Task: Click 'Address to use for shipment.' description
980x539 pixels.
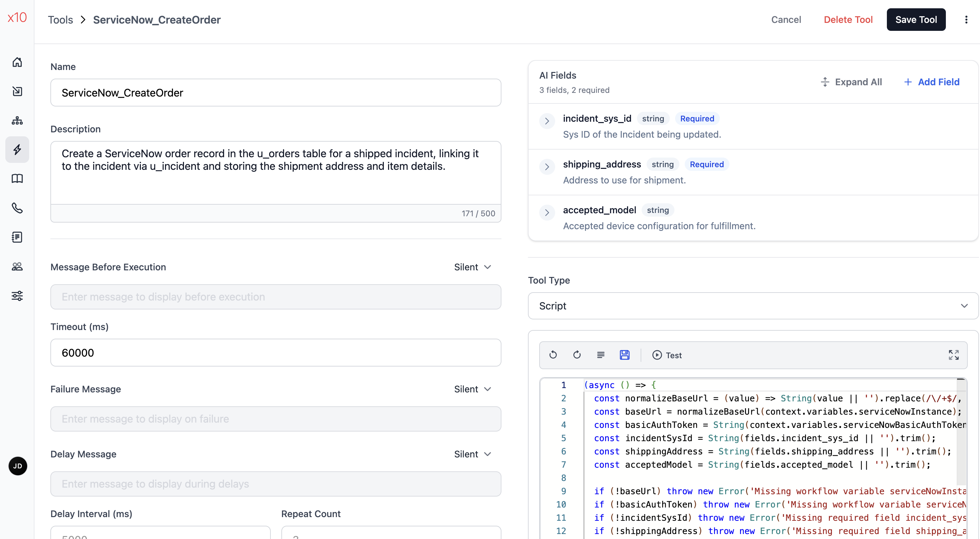Action: 624,180
